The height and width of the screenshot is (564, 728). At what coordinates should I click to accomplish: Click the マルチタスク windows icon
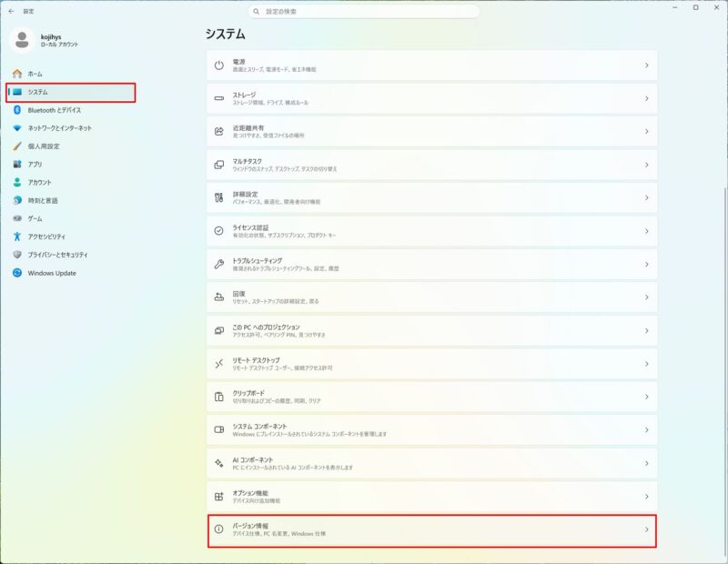pos(218,165)
